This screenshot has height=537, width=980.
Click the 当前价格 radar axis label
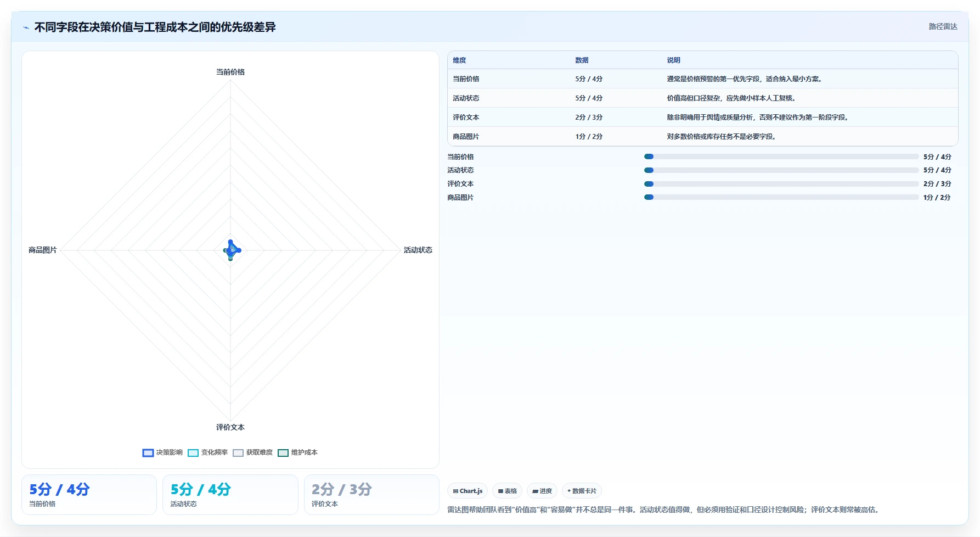coord(230,72)
